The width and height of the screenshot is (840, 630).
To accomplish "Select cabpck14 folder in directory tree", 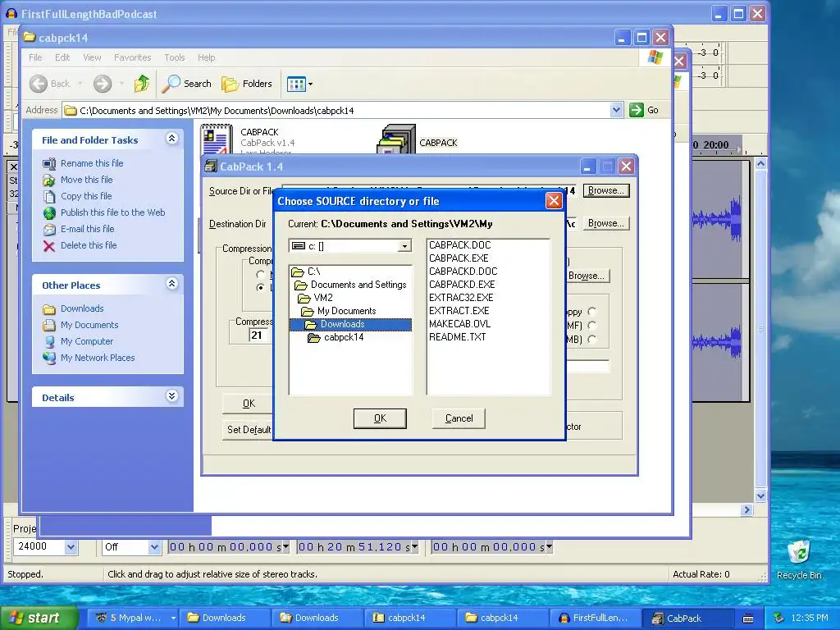I will [336, 337].
